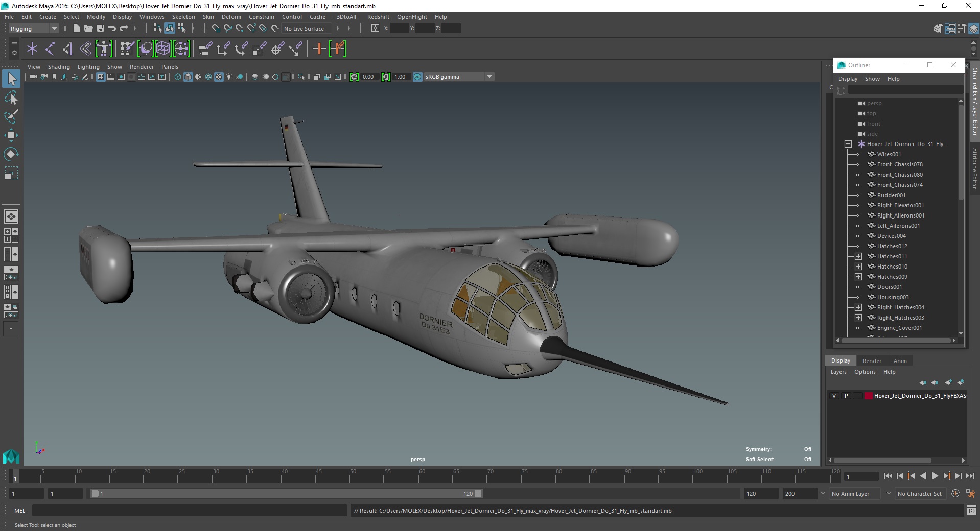This screenshot has height=531, width=980.
Task: Play animation forwards
Action: pyautogui.click(x=935, y=476)
